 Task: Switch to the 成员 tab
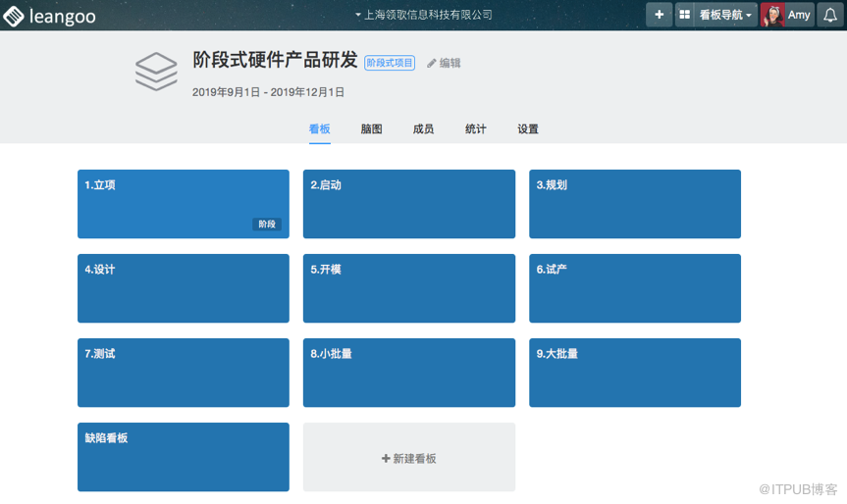coord(423,129)
